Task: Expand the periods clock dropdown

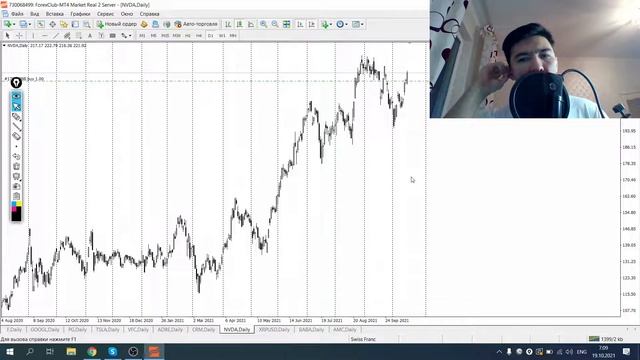Action: click(347, 24)
